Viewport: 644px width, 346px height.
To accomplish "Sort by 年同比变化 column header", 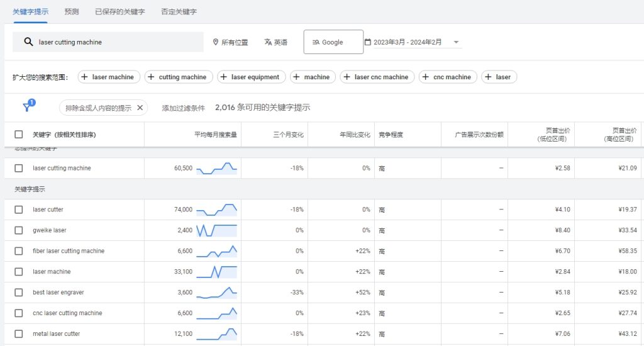I will click(355, 135).
